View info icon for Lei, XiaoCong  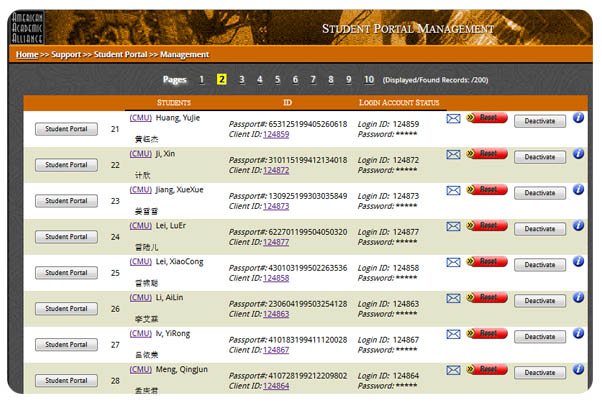pyautogui.click(x=578, y=261)
